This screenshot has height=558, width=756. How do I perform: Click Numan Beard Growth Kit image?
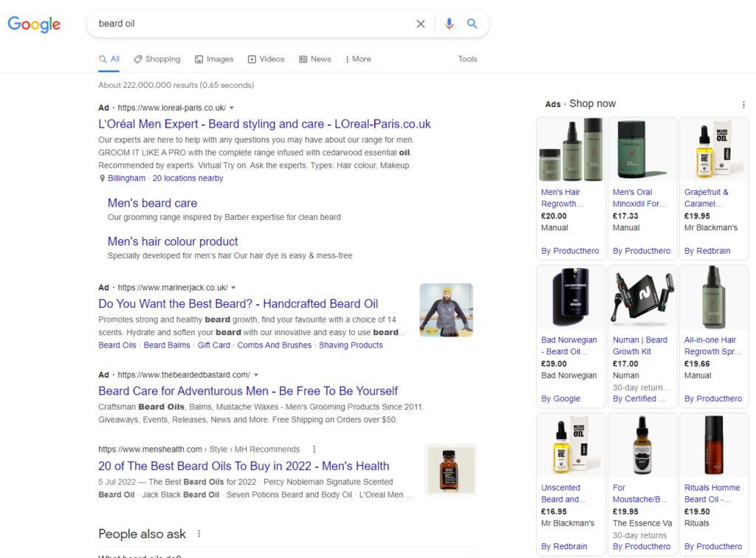(642, 297)
